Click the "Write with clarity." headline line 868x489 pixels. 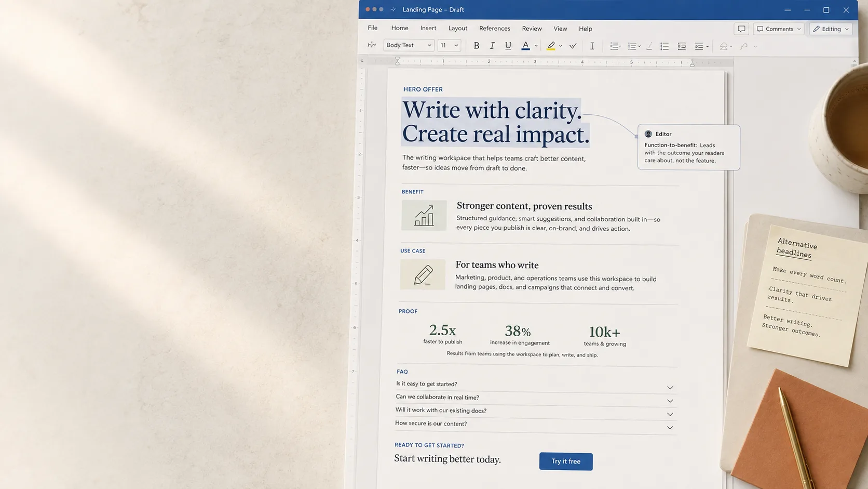click(492, 110)
